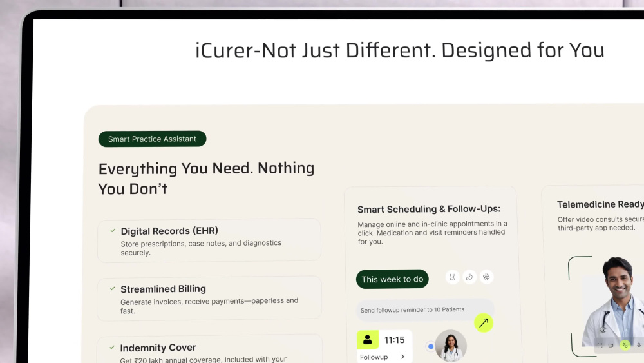Click the Store prescriptions, case notes description
The height and width of the screenshot is (363, 644).
[x=201, y=248]
